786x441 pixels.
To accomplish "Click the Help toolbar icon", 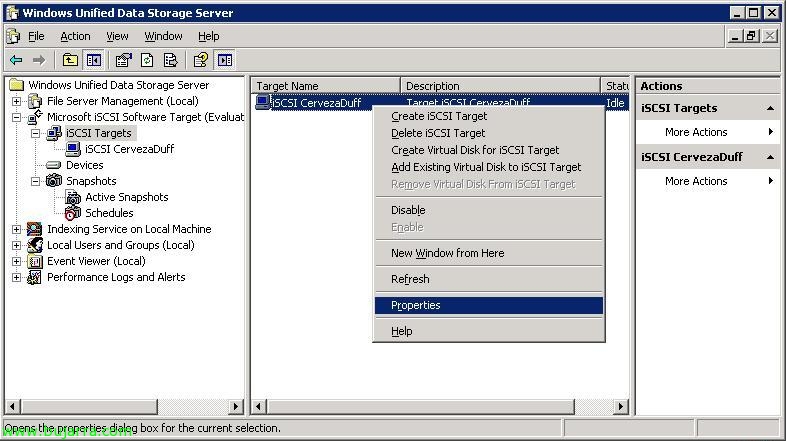I will [201, 60].
